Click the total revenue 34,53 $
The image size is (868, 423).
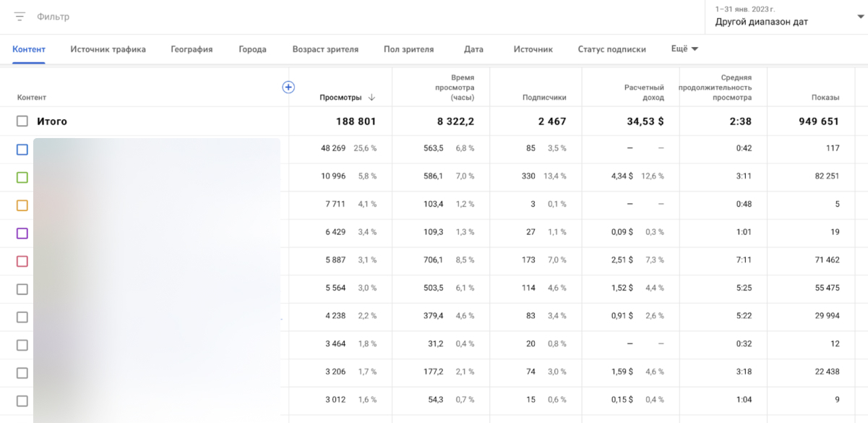click(644, 121)
